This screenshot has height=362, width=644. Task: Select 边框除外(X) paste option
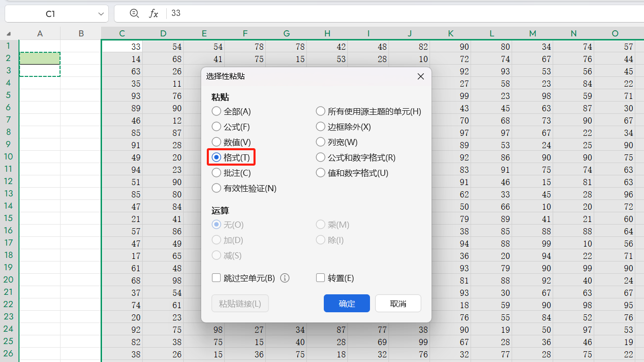tap(321, 127)
